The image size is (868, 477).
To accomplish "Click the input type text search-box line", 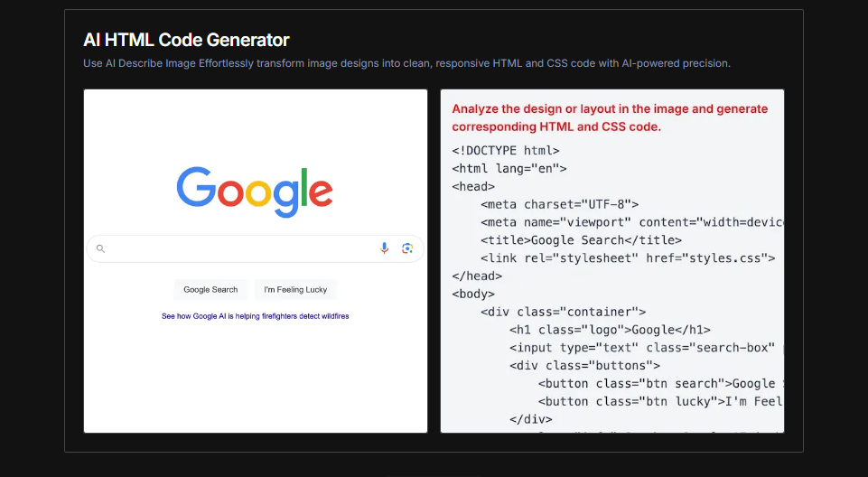I will [646, 348].
